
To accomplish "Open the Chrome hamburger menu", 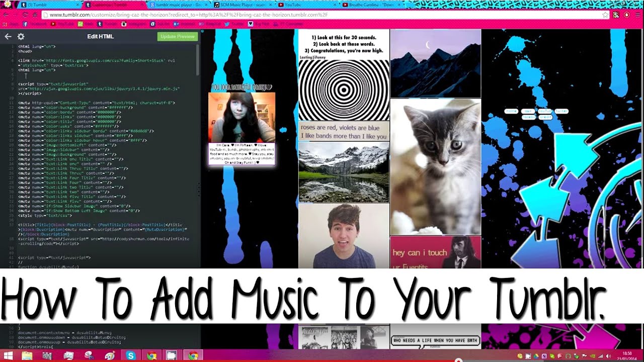I will 637,15.
